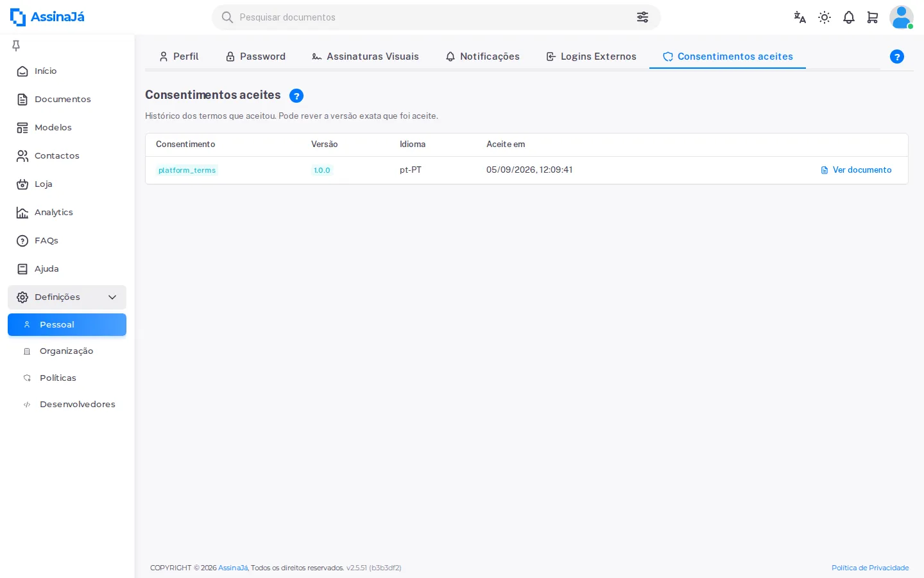This screenshot has height=578, width=924.
Task: Open Política de Privacidade link
Action: tap(870, 568)
